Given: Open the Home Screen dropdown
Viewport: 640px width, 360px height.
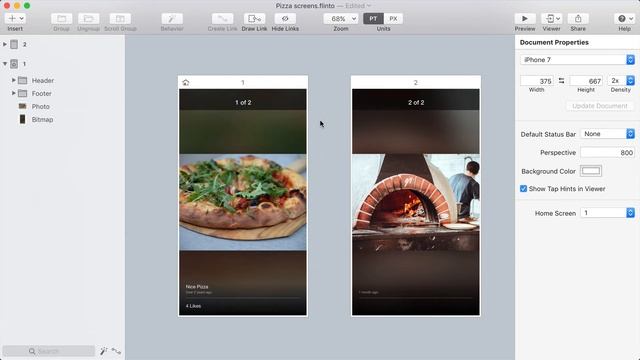Looking at the screenshot, I should click(607, 213).
